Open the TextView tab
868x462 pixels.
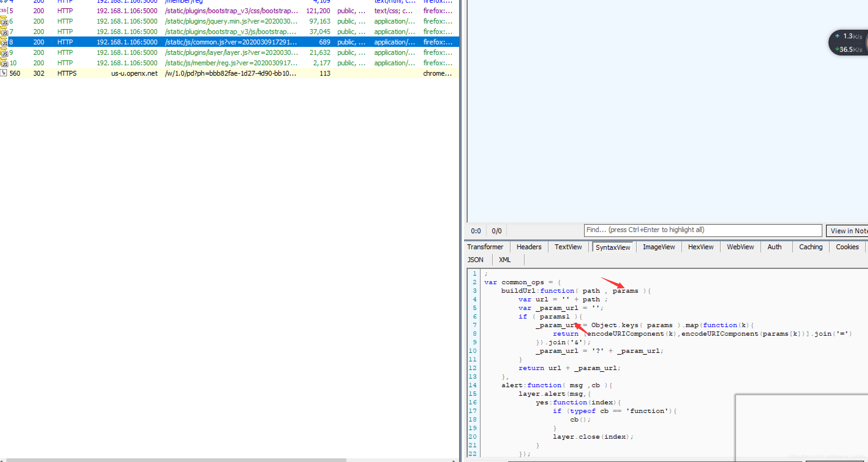pyautogui.click(x=568, y=247)
